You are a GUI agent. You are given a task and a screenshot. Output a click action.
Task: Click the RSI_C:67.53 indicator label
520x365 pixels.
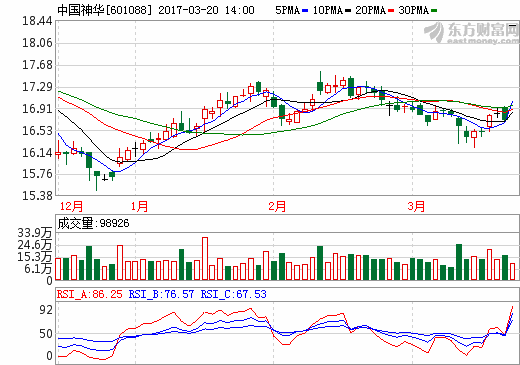pos(234,294)
